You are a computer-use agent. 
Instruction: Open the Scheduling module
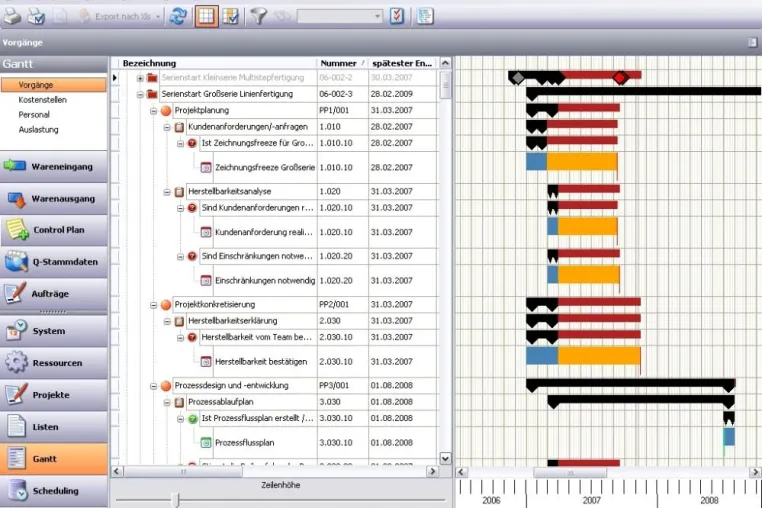[x=54, y=491]
